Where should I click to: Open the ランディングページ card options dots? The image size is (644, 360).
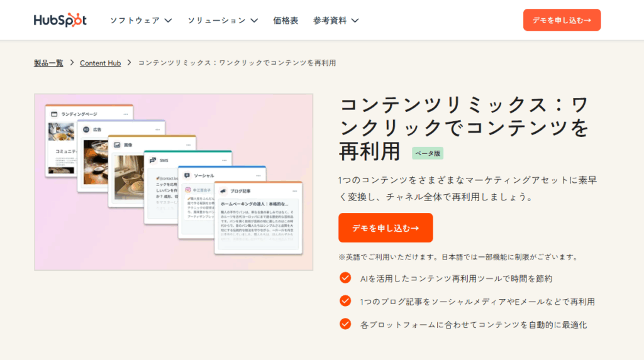(125, 114)
